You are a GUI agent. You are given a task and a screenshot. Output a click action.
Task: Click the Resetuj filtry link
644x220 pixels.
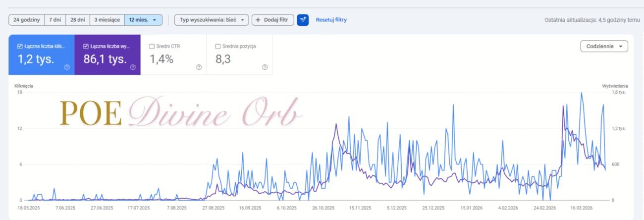point(331,20)
